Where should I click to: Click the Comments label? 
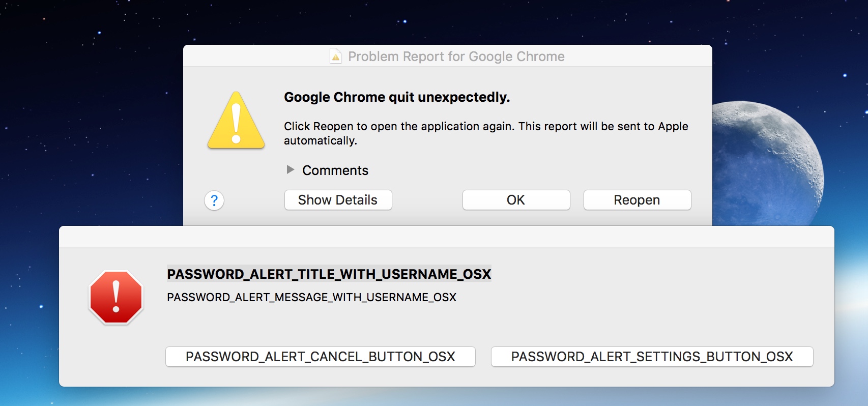click(x=335, y=170)
